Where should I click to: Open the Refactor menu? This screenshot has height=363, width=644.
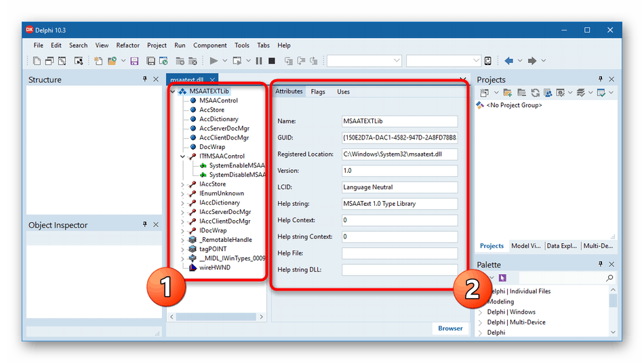(x=127, y=45)
